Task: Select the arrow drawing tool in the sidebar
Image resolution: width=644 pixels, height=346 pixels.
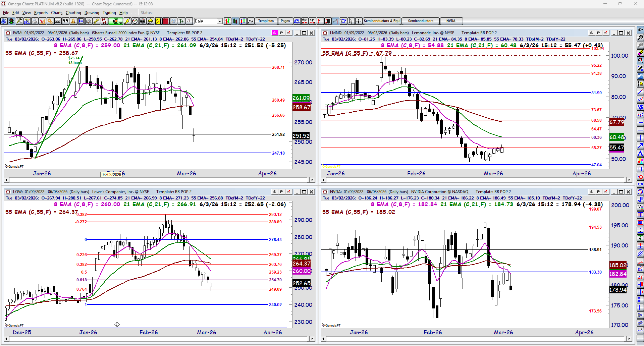Action: [640, 146]
